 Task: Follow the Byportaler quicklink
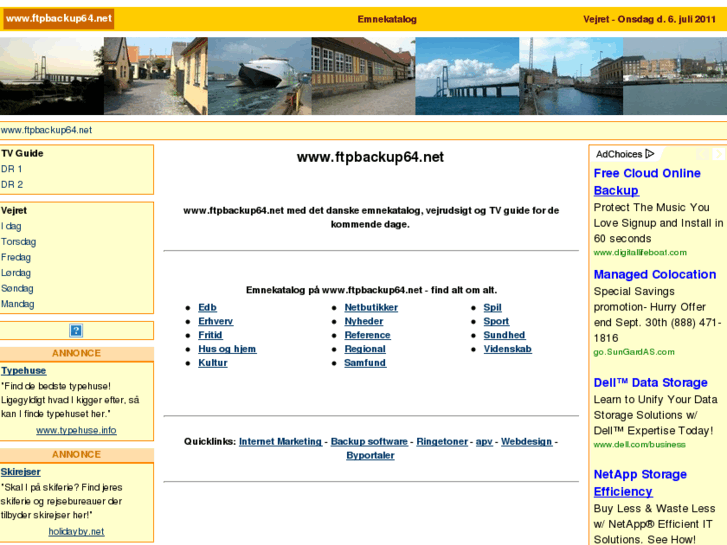tap(370, 455)
